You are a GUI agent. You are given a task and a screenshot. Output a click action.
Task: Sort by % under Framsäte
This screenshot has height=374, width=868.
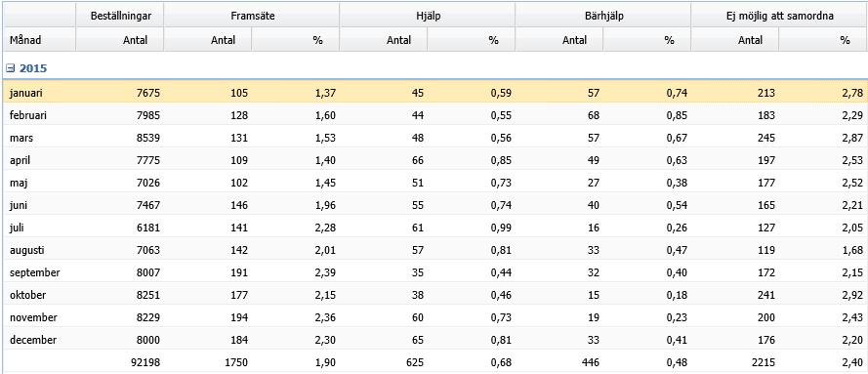point(296,40)
